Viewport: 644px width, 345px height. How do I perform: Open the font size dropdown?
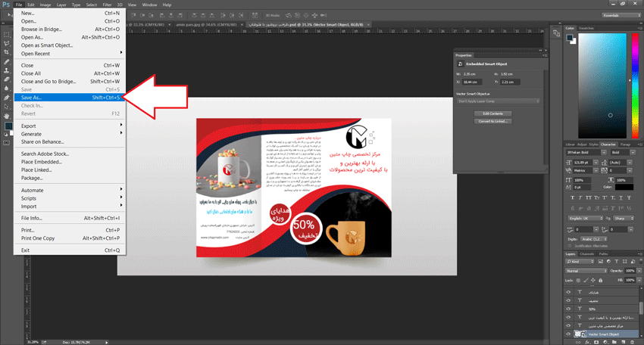click(596, 163)
